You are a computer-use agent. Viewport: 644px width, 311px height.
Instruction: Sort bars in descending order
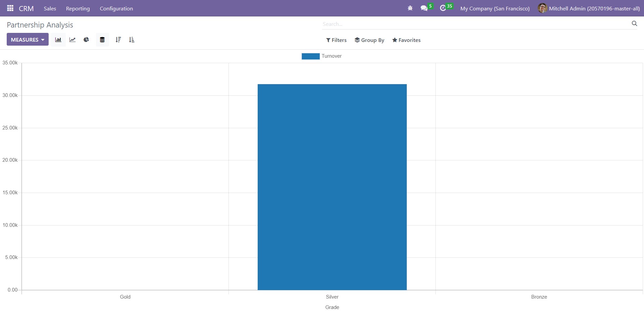[x=118, y=40]
